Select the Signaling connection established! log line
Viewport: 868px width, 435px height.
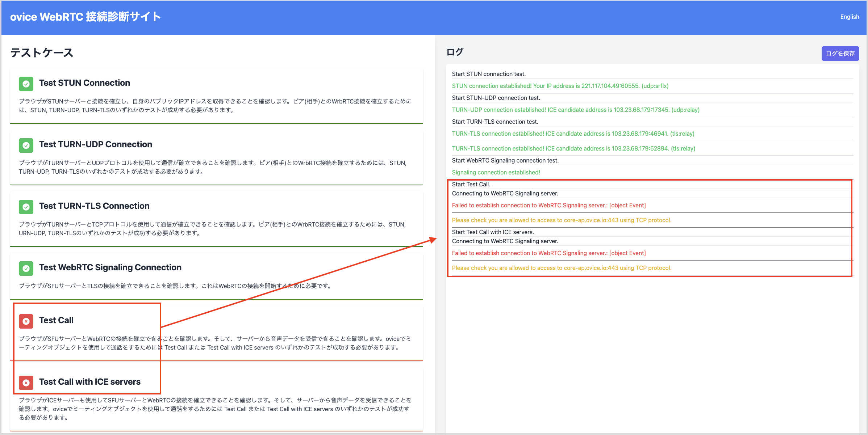tap(496, 172)
